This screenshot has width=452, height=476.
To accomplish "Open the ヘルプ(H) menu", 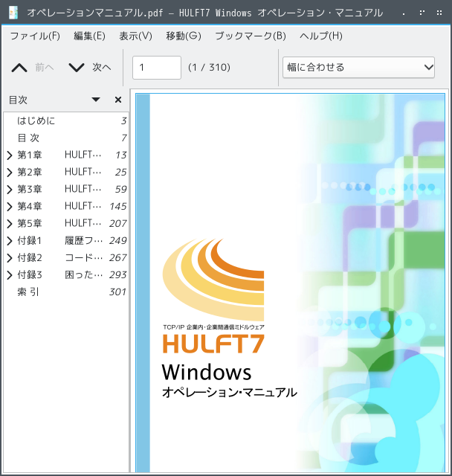I will [x=321, y=36].
